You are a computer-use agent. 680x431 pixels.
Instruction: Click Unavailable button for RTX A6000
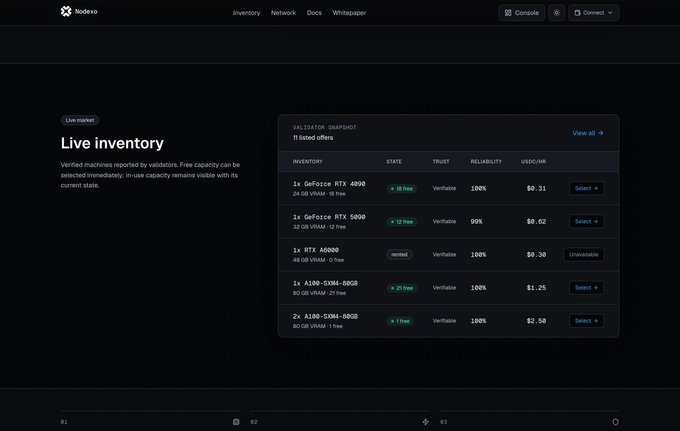pos(583,255)
